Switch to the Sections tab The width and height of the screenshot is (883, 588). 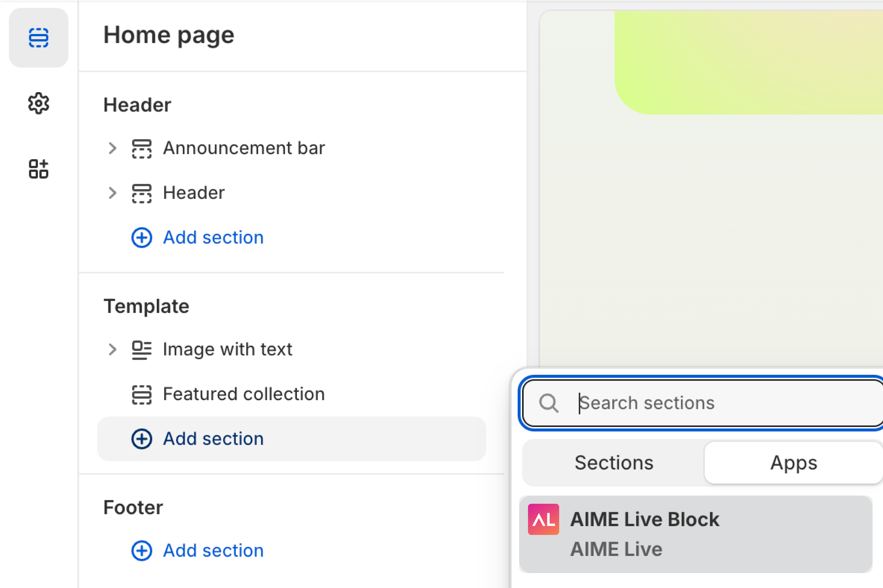coord(614,463)
